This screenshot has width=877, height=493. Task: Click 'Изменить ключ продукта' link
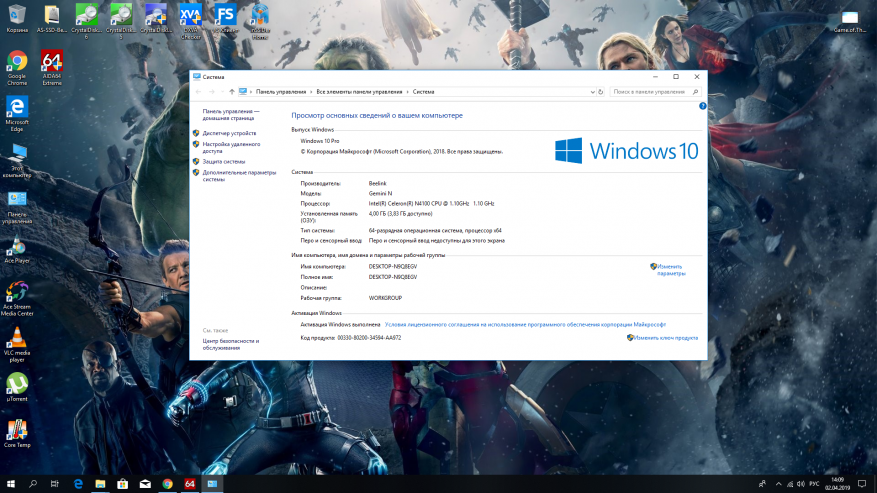pos(665,338)
